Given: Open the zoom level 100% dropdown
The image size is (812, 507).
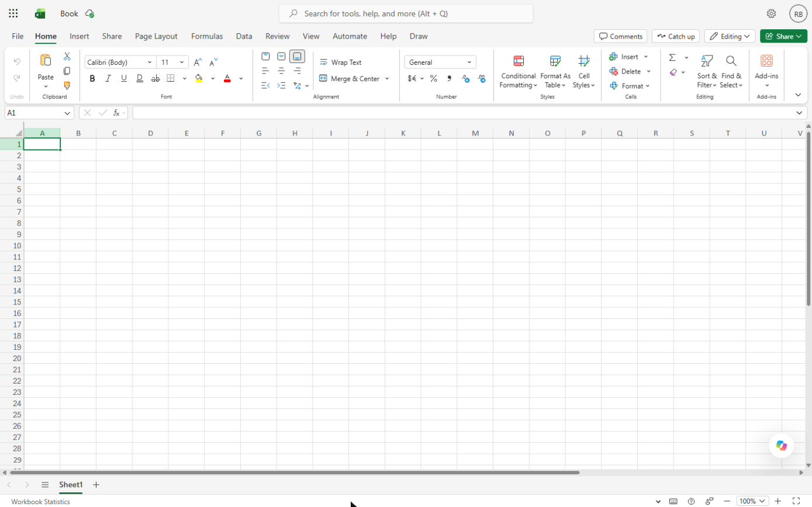Looking at the screenshot, I should coord(752,501).
